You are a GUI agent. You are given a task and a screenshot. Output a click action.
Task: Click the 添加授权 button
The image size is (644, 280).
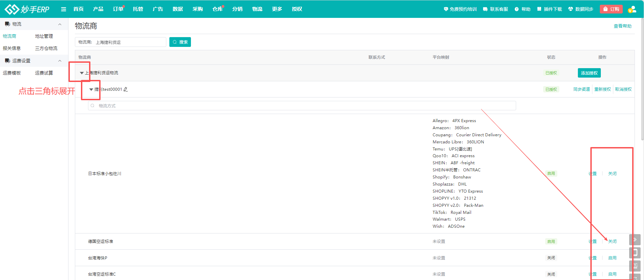[x=589, y=73]
